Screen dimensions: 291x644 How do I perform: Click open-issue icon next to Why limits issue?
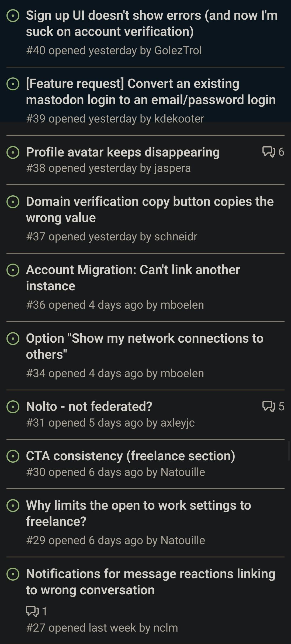pyautogui.click(x=13, y=506)
